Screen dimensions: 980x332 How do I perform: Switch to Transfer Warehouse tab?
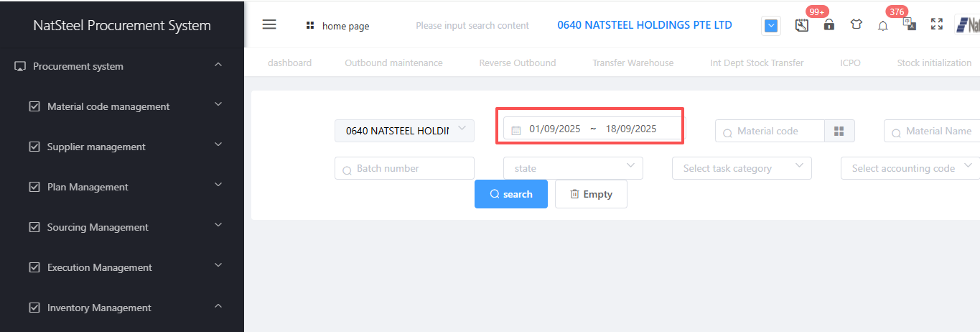point(633,63)
